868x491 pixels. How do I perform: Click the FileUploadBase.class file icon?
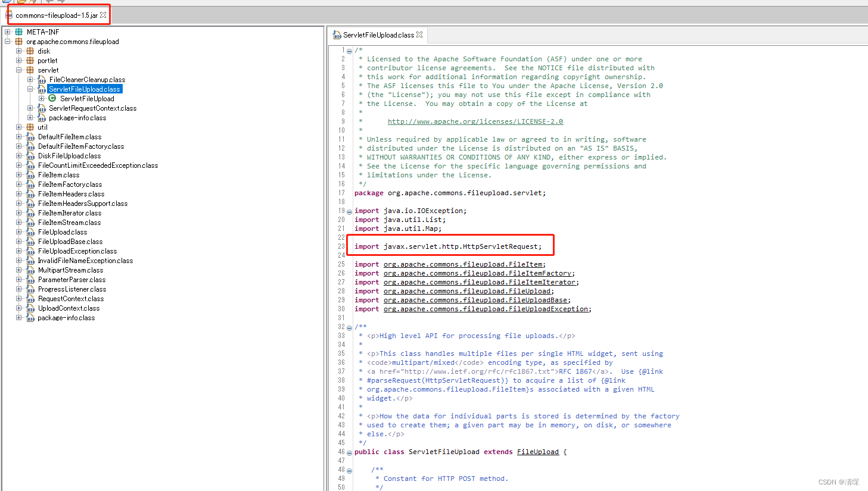coord(30,242)
